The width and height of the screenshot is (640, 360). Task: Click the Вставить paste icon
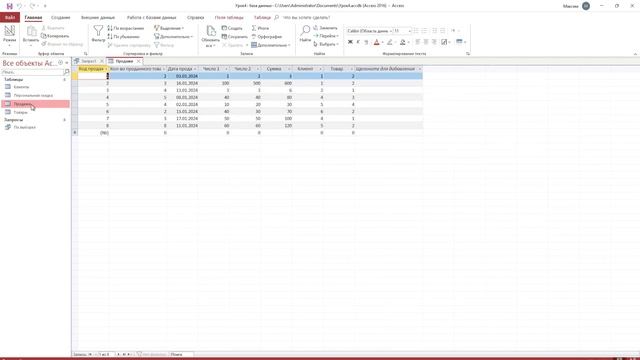tap(31, 31)
